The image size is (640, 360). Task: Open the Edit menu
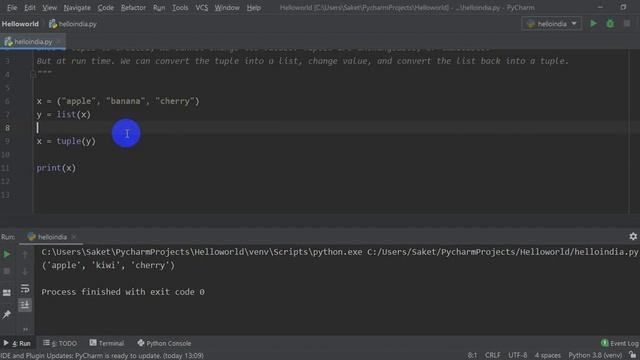[29, 8]
